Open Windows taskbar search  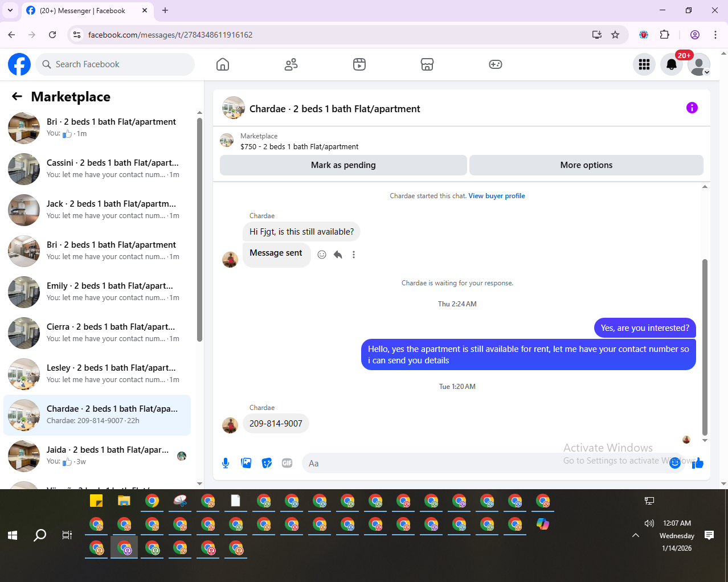(40, 535)
